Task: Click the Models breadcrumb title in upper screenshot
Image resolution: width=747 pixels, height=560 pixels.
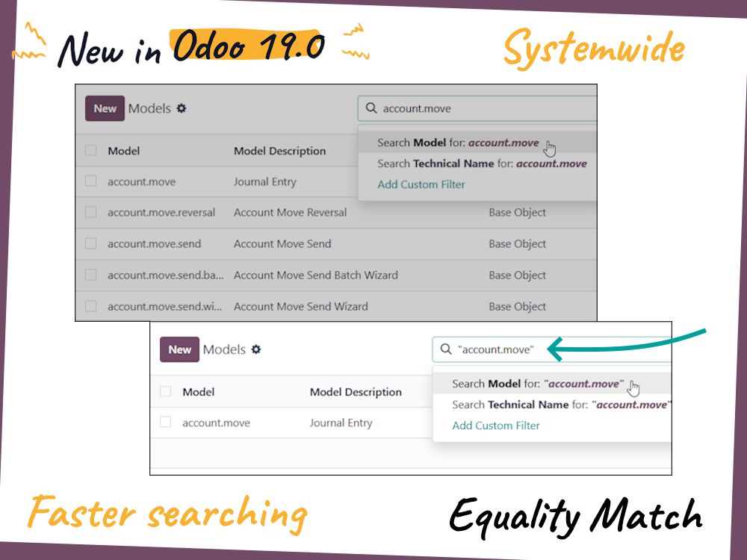Action: tap(149, 108)
